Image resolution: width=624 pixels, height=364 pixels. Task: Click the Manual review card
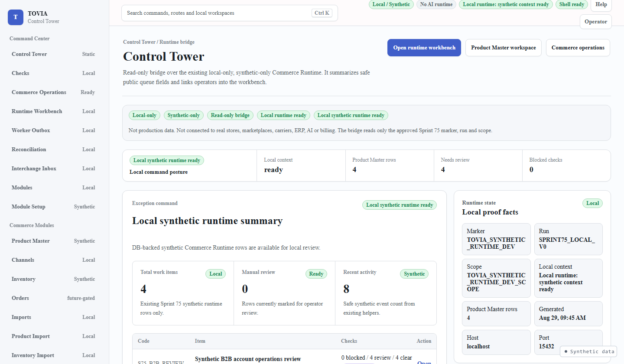pos(284,293)
